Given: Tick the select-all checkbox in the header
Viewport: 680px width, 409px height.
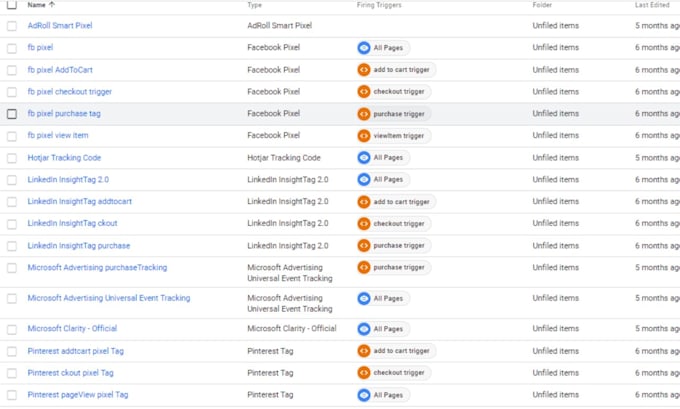Looking at the screenshot, I should tap(12, 5).
